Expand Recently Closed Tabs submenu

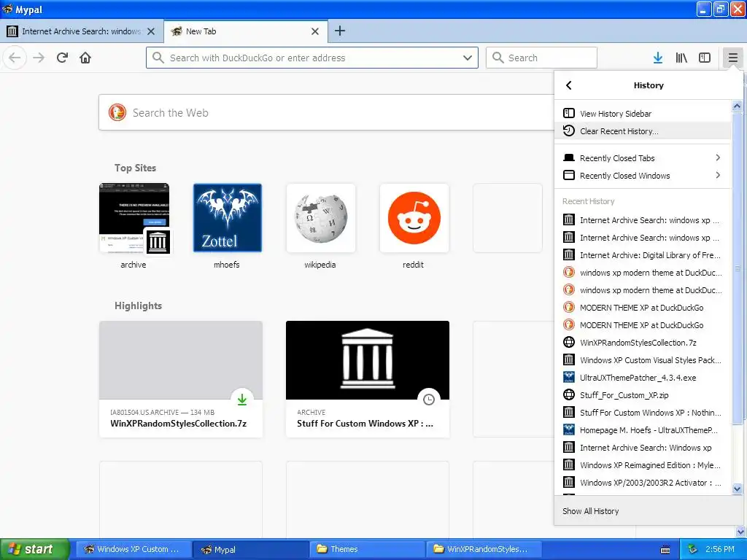pos(642,158)
